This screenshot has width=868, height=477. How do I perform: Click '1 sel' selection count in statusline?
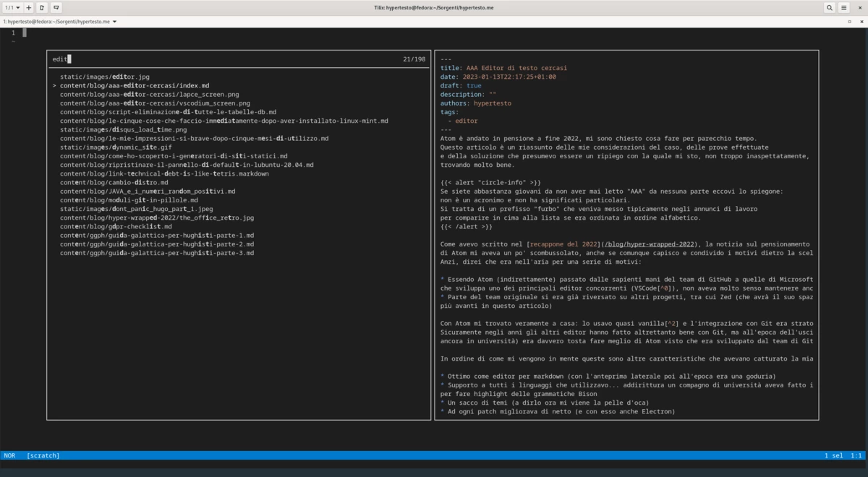pyautogui.click(x=833, y=456)
